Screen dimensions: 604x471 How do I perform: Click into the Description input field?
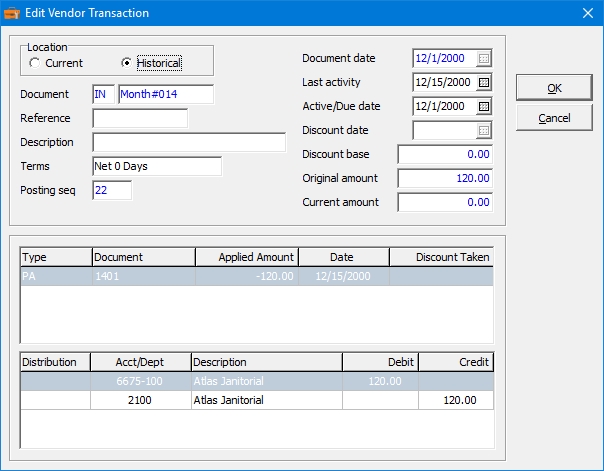click(x=189, y=142)
